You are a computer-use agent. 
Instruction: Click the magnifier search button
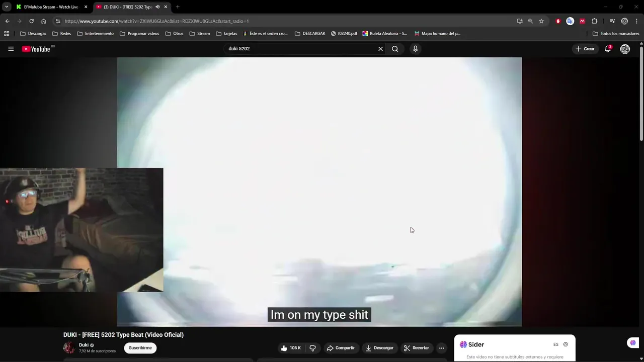(395, 49)
